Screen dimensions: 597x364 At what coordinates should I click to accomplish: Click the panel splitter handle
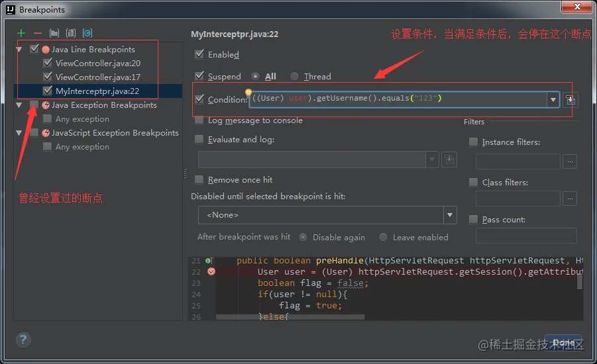(x=185, y=173)
